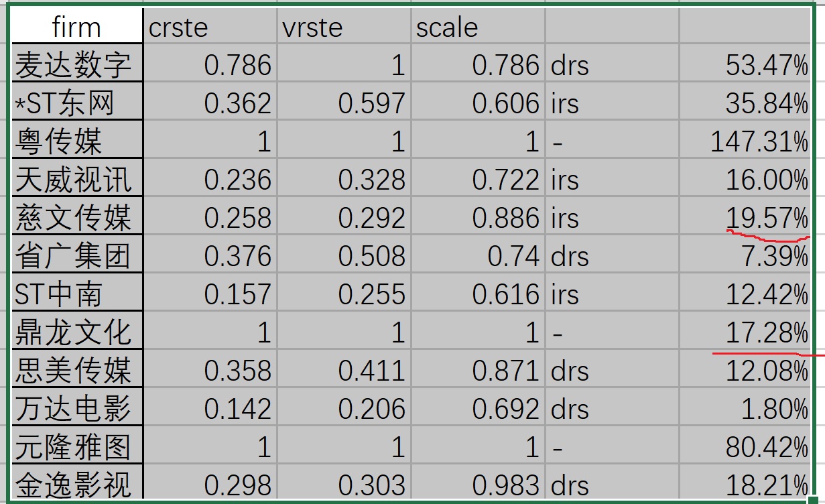Select the 省广集团 firm cell

(x=76, y=256)
